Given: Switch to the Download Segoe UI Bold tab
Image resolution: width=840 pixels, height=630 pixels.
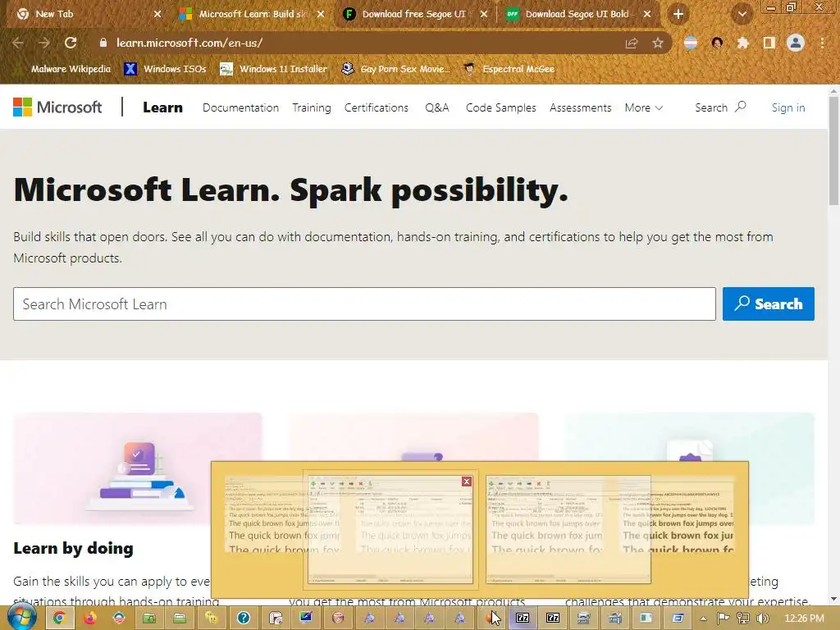Looking at the screenshot, I should coord(577,14).
